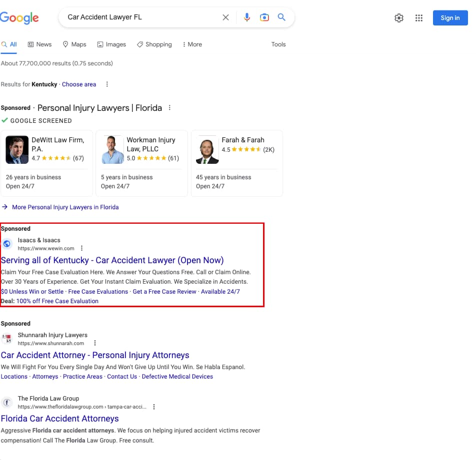Open result options next to thefloridalawgroup.com URL

pyautogui.click(x=154, y=407)
